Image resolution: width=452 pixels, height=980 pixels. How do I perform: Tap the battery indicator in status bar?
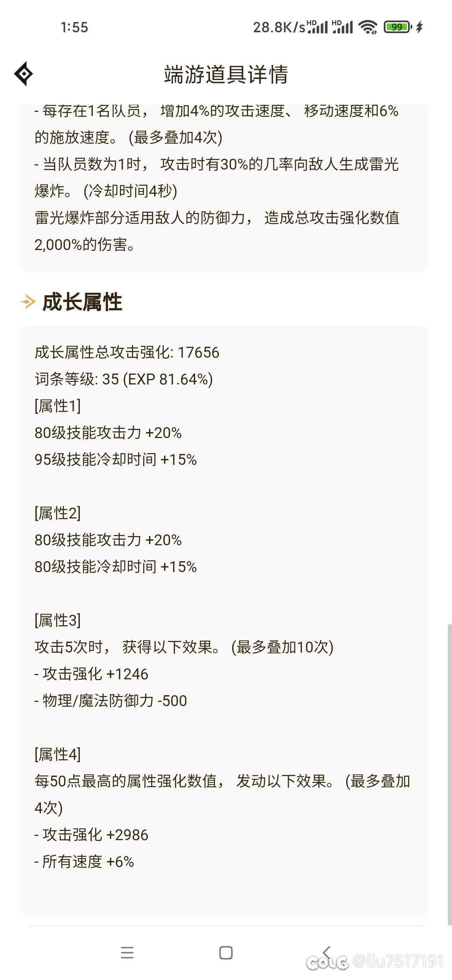coord(398,27)
